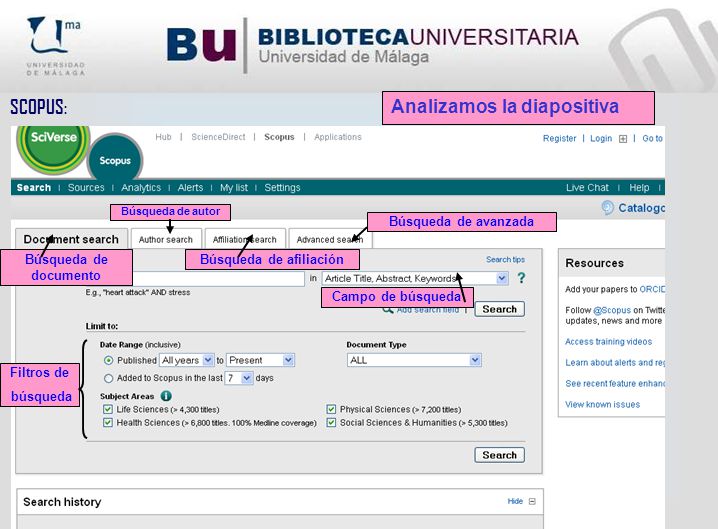Open the green question mark help icon
This screenshot has width=718, height=529.
coord(521,278)
